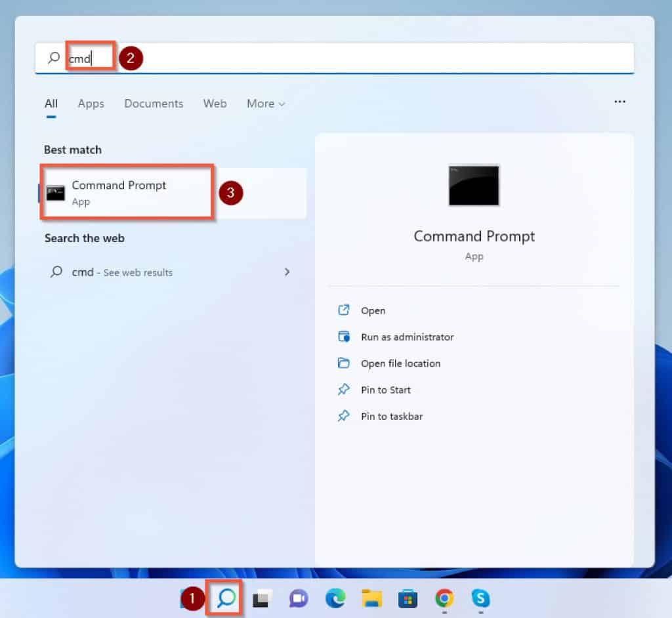Open File Explorer from the taskbar
Image resolution: width=672 pixels, height=618 pixels.
(371, 598)
